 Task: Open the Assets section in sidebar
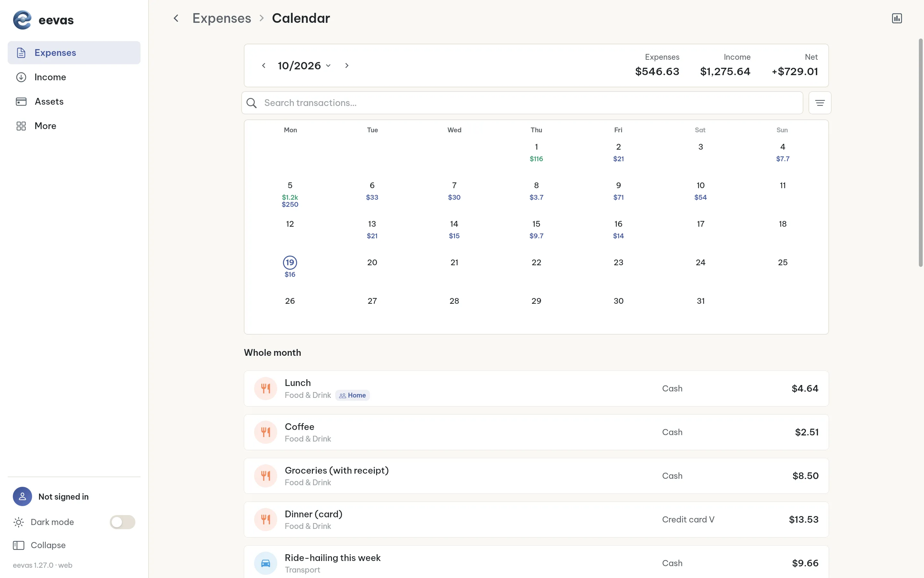point(74,102)
